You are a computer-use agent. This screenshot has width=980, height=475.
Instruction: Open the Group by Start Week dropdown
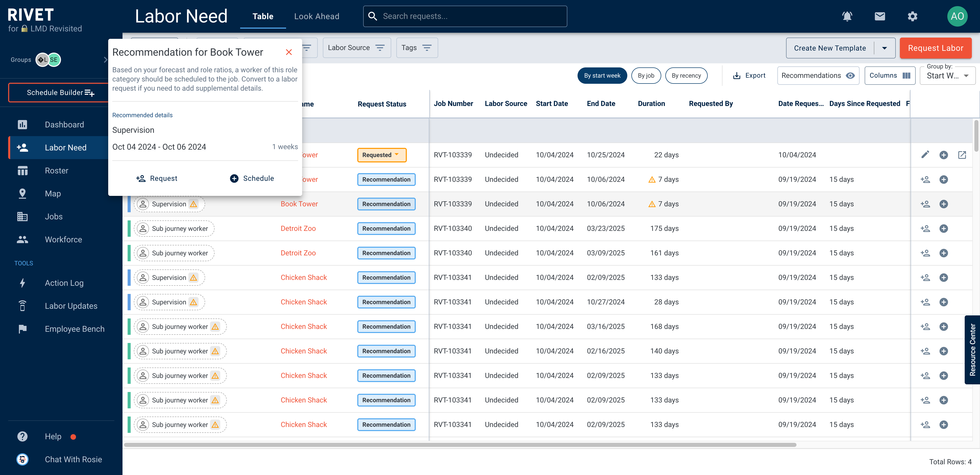pyautogui.click(x=947, y=75)
